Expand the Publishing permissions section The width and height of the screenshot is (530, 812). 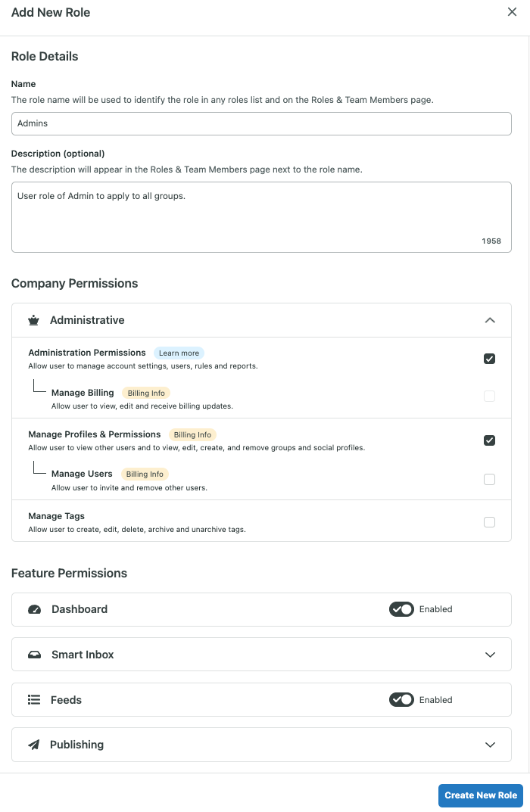pos(490,745)
